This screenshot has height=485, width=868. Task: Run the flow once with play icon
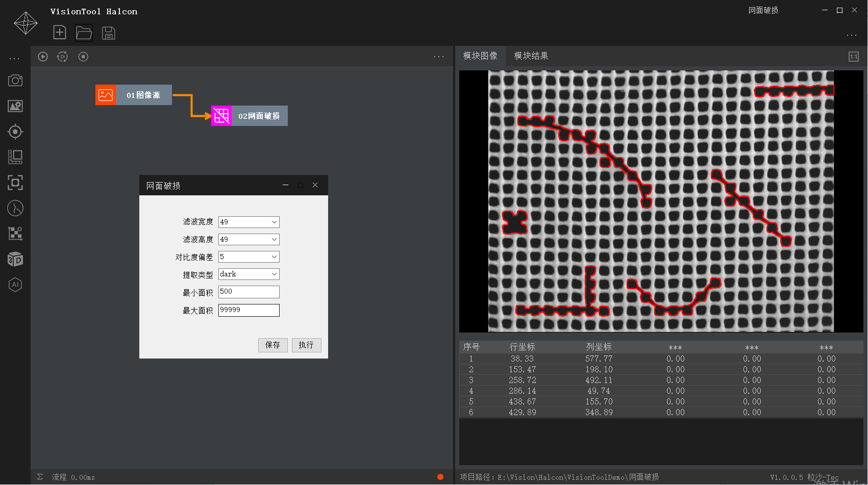click(43, 57)
